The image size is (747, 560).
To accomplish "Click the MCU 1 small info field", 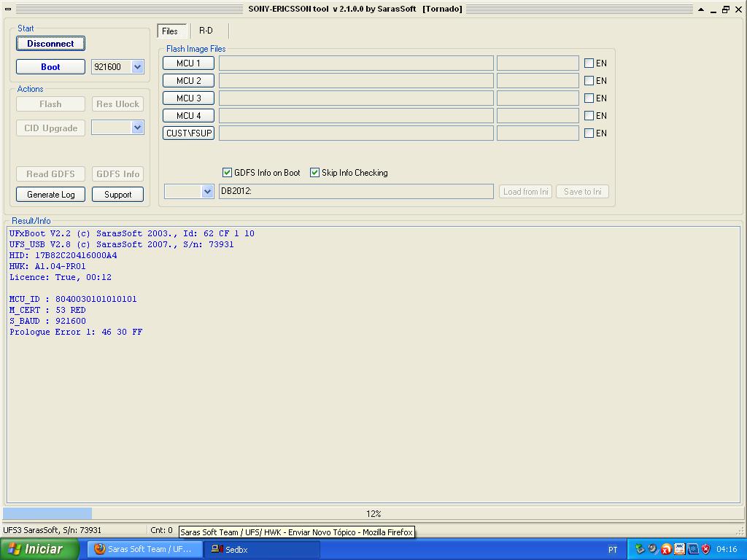I will coord(538,63).
